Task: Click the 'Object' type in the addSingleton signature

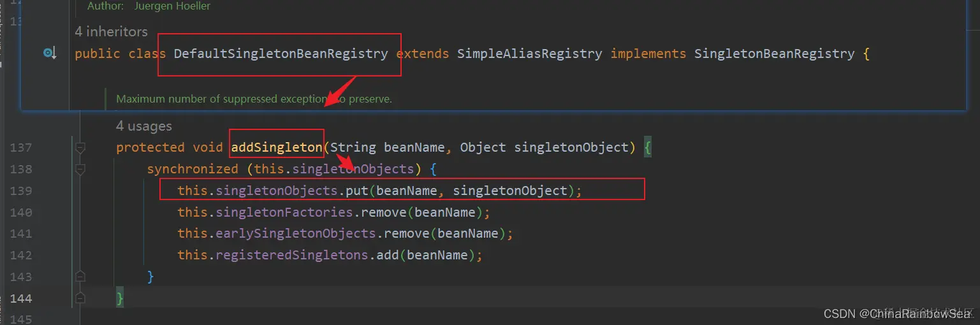Action: [x=483, y=147]
